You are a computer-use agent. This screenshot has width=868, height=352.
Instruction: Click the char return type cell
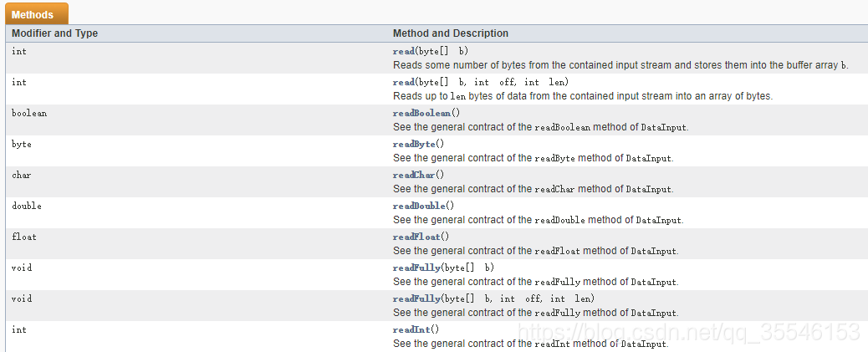coord(22,175)
